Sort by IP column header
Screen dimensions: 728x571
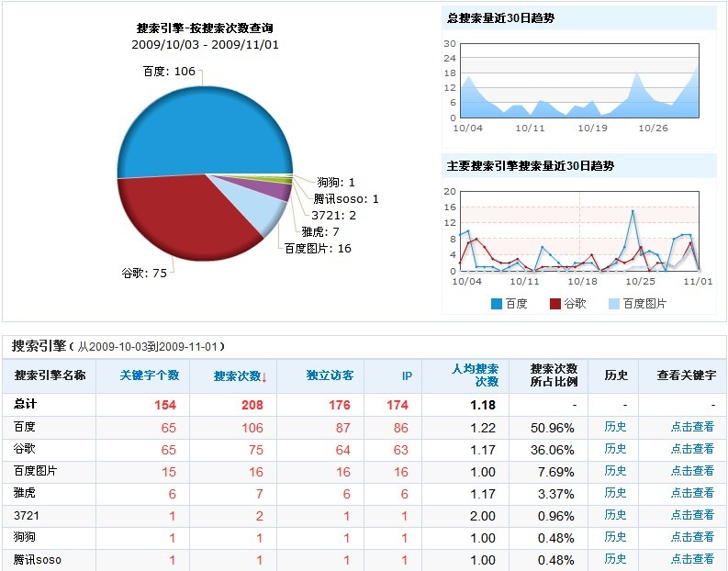coord(406,376)
